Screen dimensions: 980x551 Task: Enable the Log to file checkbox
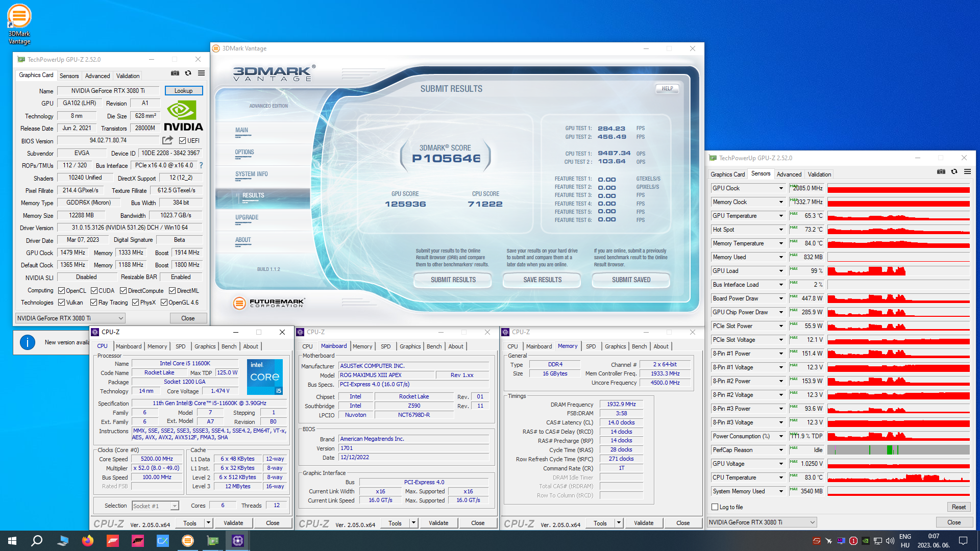pyautogui.click(x=715, y=507)
